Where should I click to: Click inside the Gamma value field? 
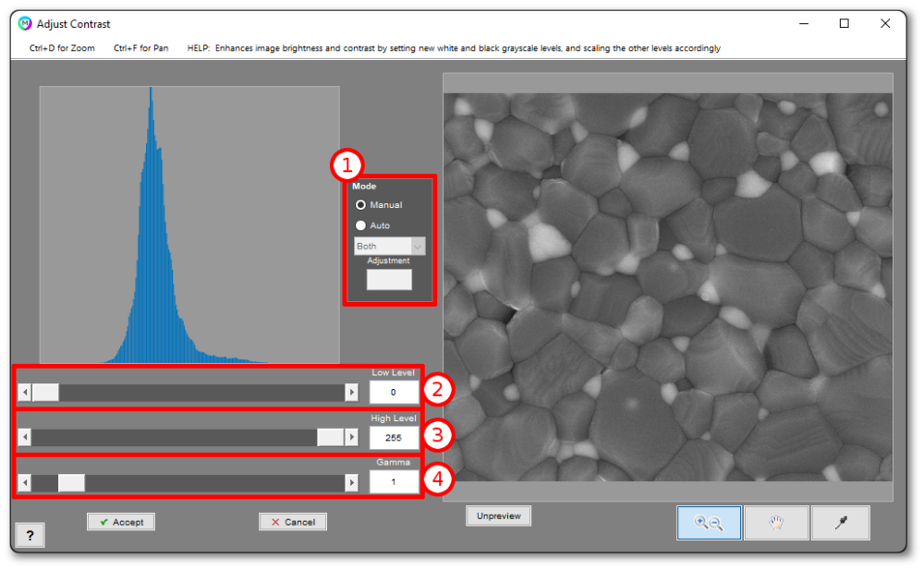pyautogui.click(x=394, y=481)
